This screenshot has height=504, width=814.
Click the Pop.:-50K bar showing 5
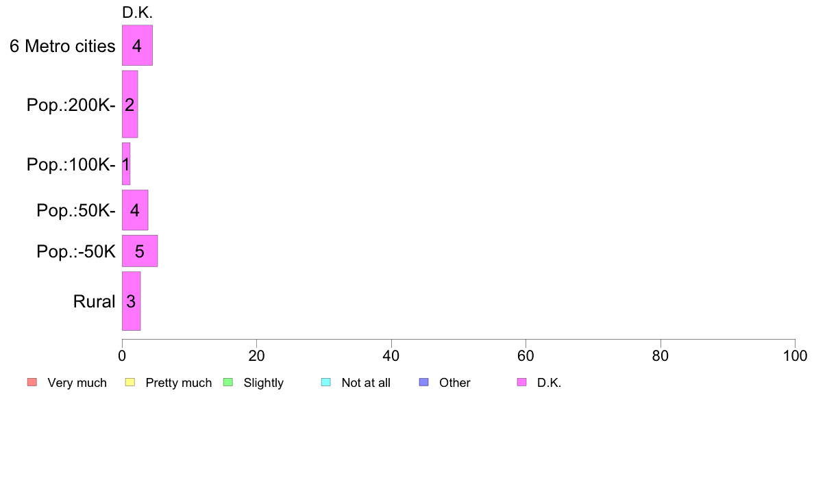click(x=140, y=251)
